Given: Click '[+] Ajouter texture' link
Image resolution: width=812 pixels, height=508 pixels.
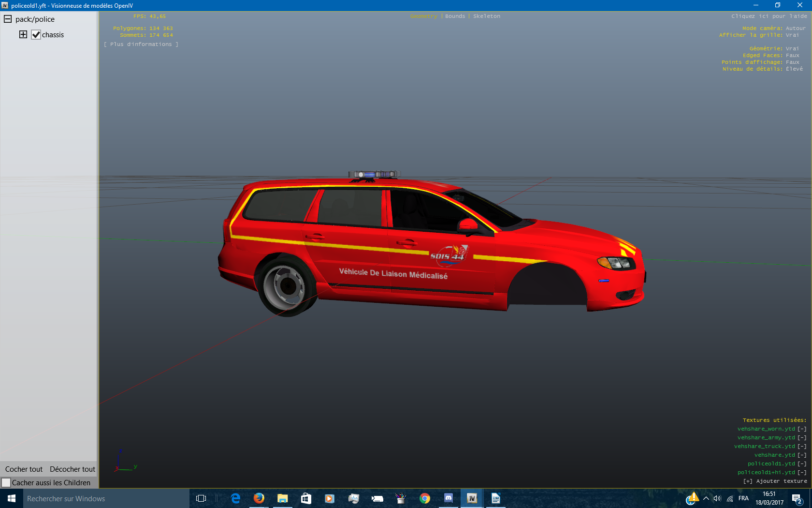Looking at the screenshot, I should [775, 481].
